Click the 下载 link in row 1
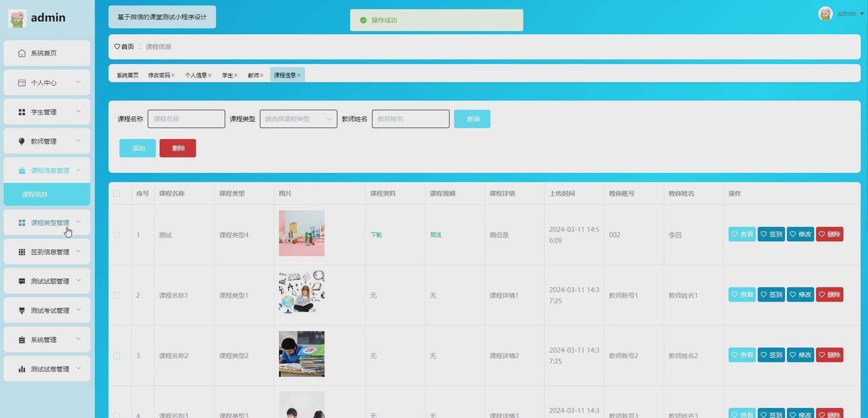The height and width of the screenshot is (418, 868). (376, 235)
